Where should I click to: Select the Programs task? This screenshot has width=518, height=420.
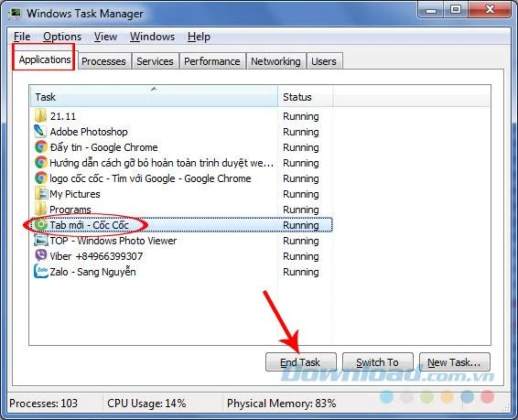181,210
